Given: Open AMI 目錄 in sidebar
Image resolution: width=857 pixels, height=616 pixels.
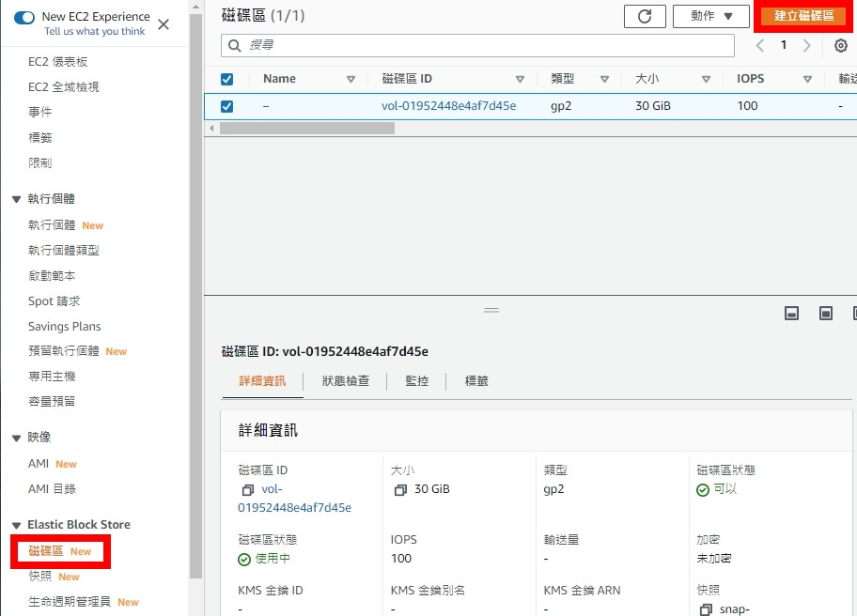Looking at the screenshot, I should (x=52, y=488).
